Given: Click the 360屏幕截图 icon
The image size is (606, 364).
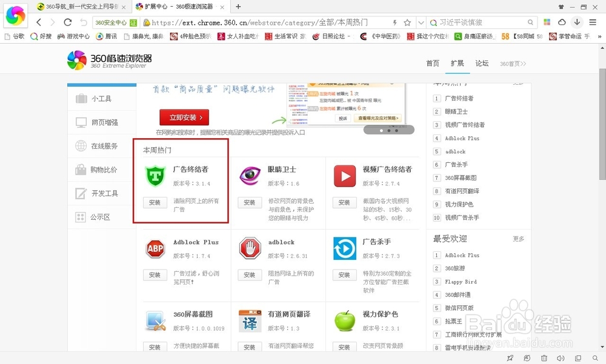Looking at the screenshot, I should (156, 321).
